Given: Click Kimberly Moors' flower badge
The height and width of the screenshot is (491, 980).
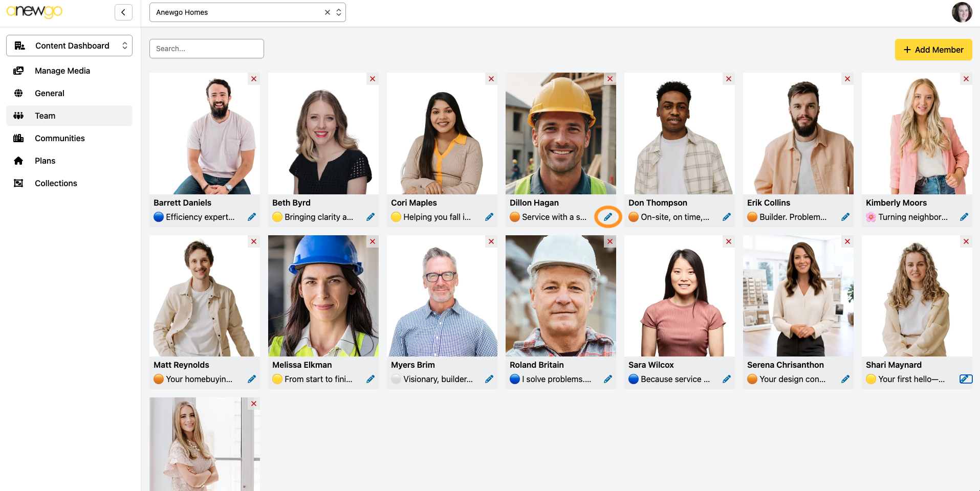Looking at the screenshot, I should point(871,217).
